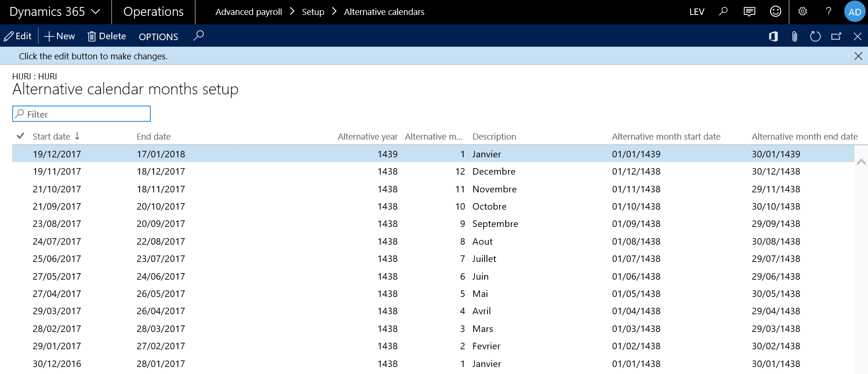The image size is (868, 374).
Task: Open in Microsoft Office icon
Action: click(x=774, y=36)
